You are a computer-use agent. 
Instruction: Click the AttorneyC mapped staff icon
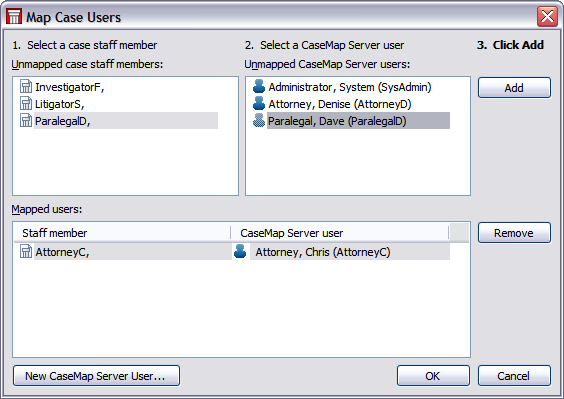[x=26, y=251]
